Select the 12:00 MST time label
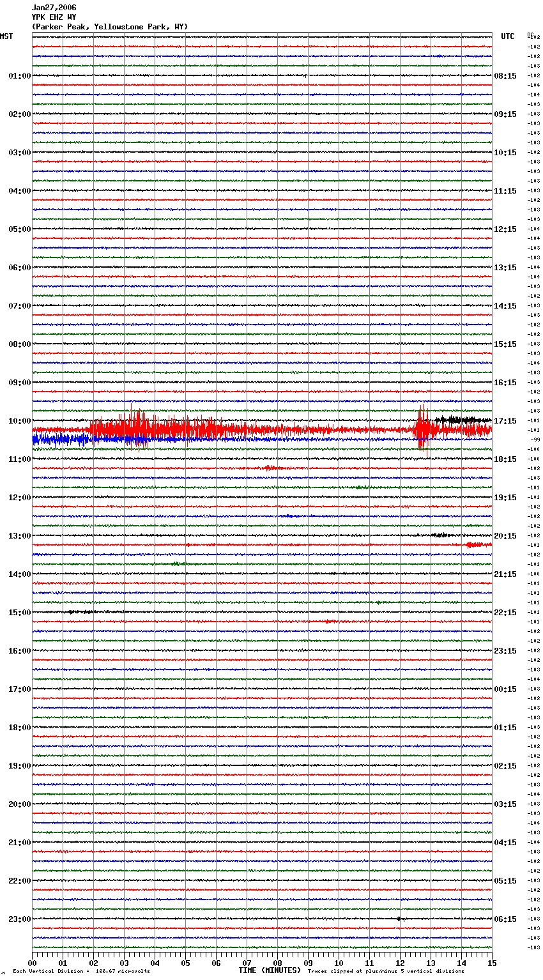Viewport: 543px width, 980px height. click(20, 498)
